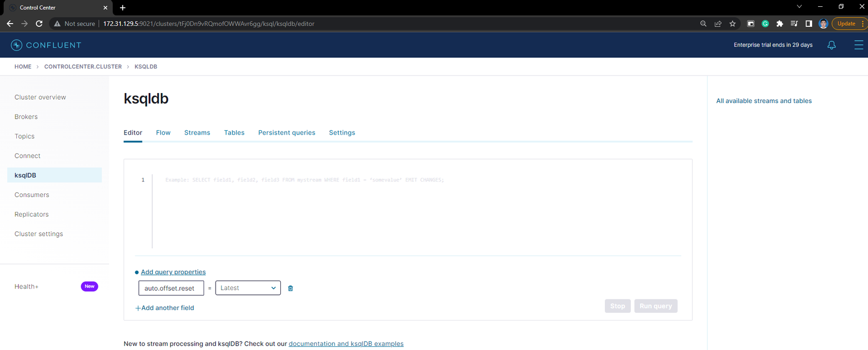The width and height of the screenshot is (868, 350).
Task: Click into the query editor area
Action: point(416,211)
